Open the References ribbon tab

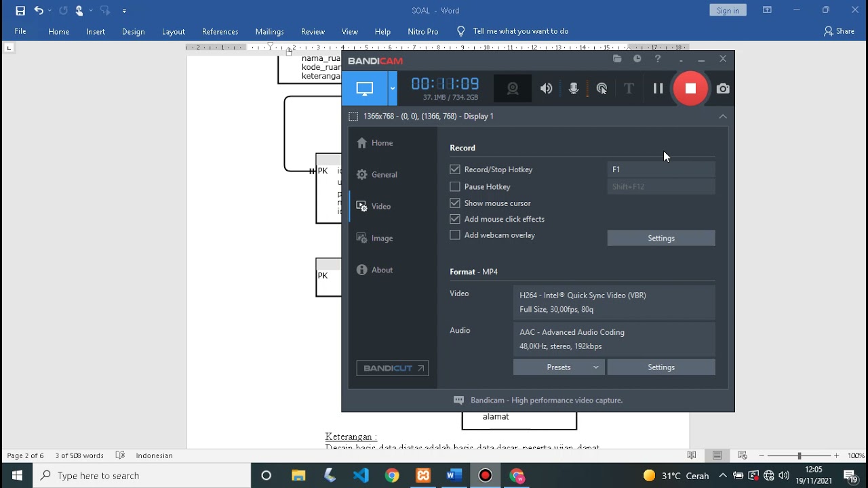(x=220, y=31)
